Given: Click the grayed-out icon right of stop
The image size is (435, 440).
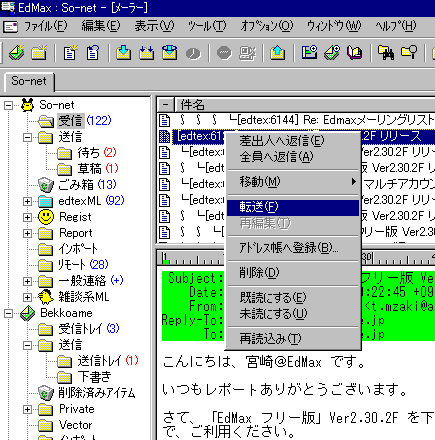Looking at the screenshot, I should click(247, 53).
